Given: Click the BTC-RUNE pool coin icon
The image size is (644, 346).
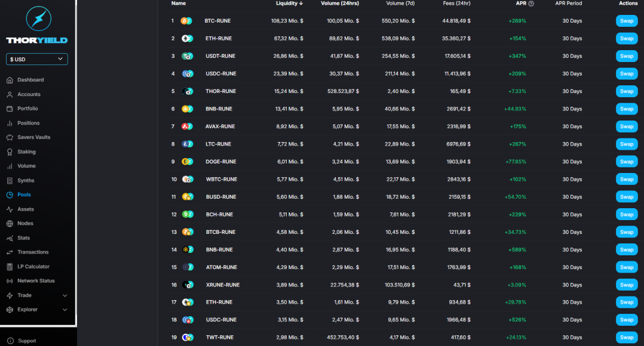Looking at the screenshot, I should (x=186, y=21).
